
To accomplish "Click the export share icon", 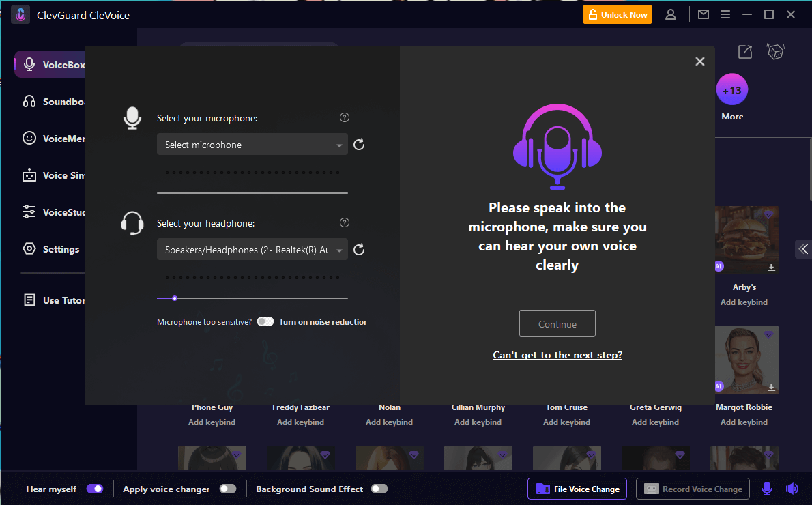I will coord(744,52).
